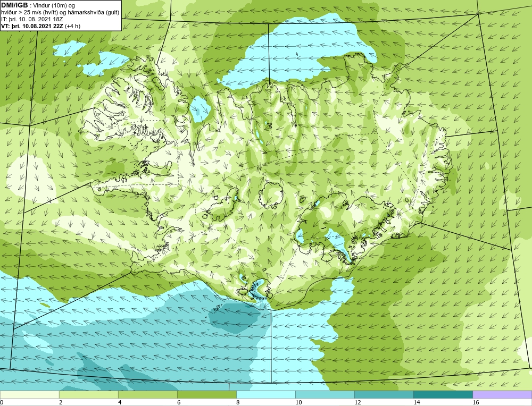Click the legend label '16'
532x406 pixels.
point(476,402)
